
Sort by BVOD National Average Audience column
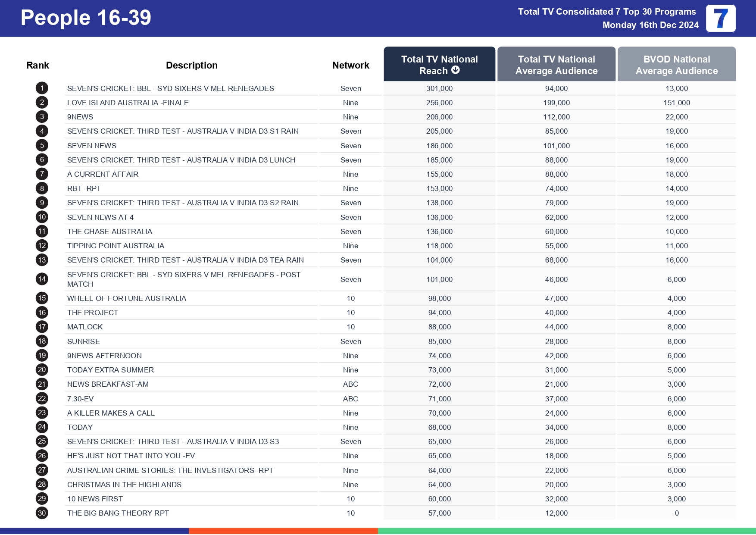[677, 65]
